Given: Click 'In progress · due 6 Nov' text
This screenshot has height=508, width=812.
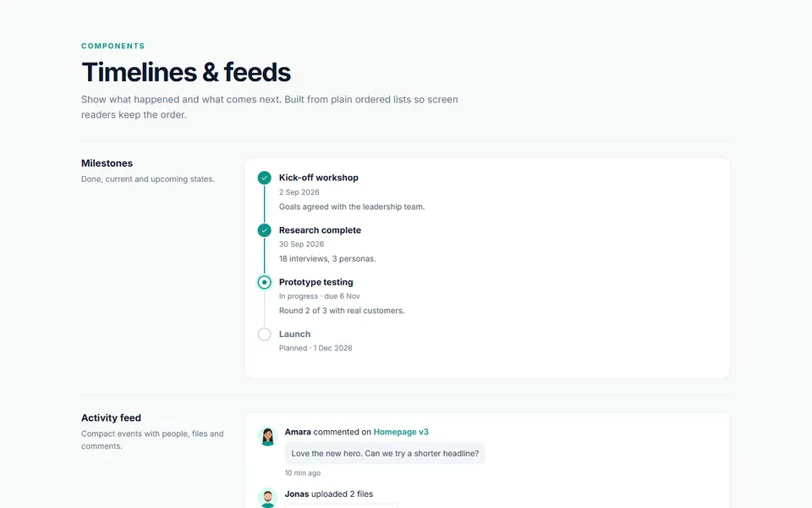Looking at the screenshot, I should coord(320,296).
